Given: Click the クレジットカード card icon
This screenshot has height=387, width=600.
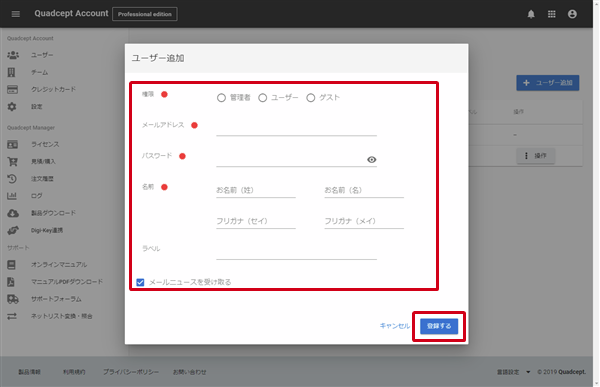Looking at the screenshot, I should (x=12, y=90).
